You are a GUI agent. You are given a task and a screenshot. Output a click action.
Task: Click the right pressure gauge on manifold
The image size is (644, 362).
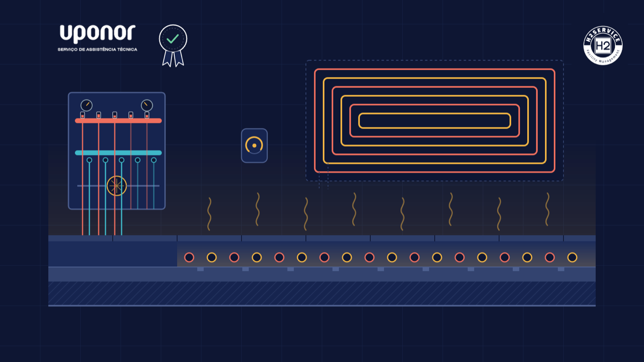[x=147, y=105]
